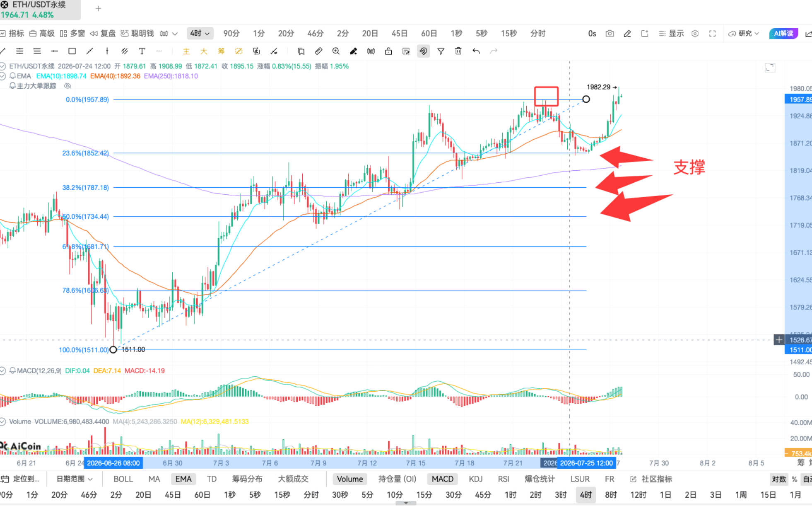Click the trash delete drawings icon
812x506 pixels.
coord(458,51)
